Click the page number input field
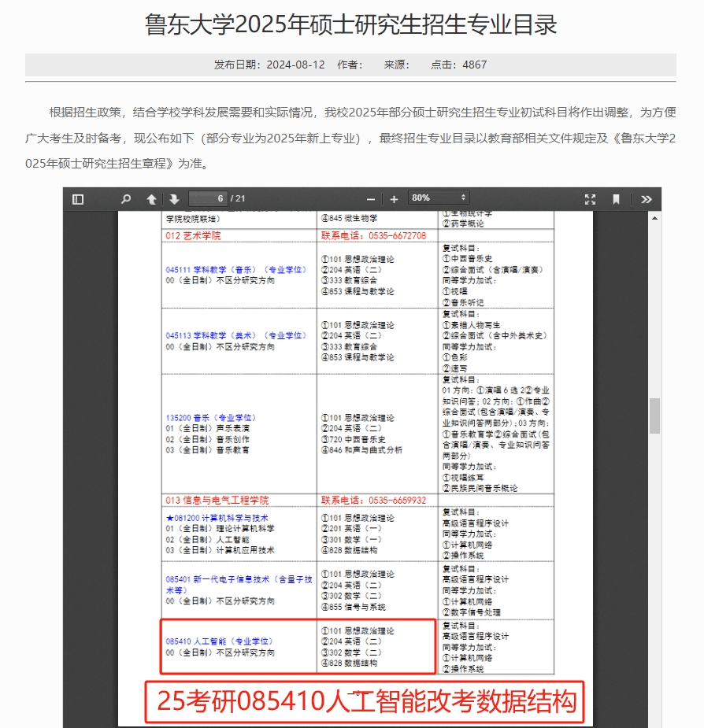The image size is (704, 728). 208,198
